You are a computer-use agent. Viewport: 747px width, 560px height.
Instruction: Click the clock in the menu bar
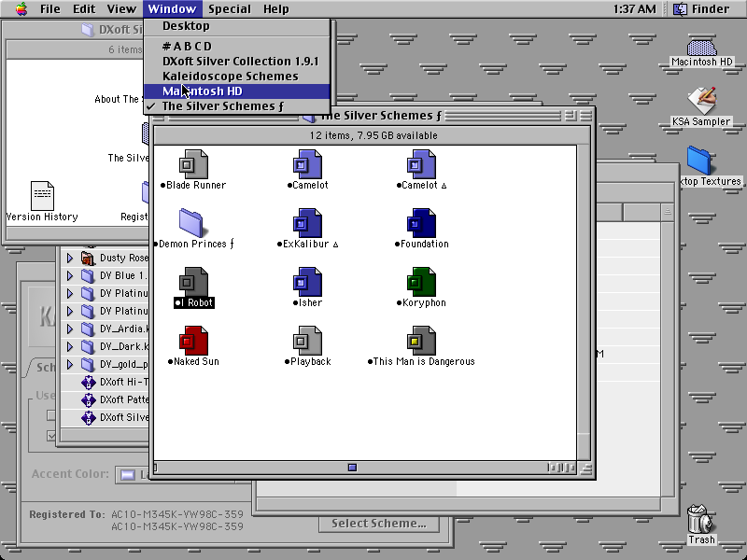point(634,9)
